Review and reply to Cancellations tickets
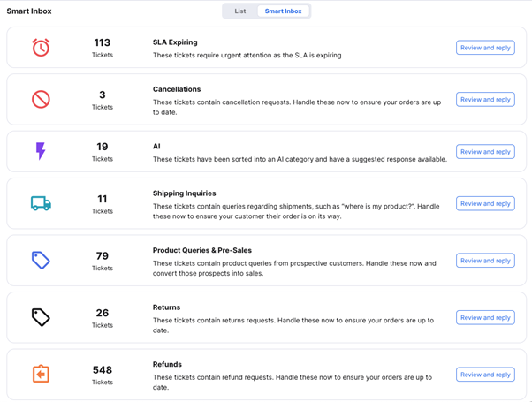Viewport: 532px width, 402px height. (x=485, y=100)
